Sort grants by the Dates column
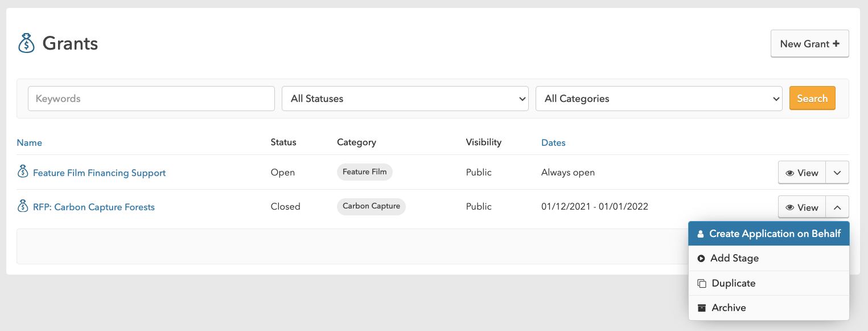The image size is (868, 331). [x=553, y=142]
